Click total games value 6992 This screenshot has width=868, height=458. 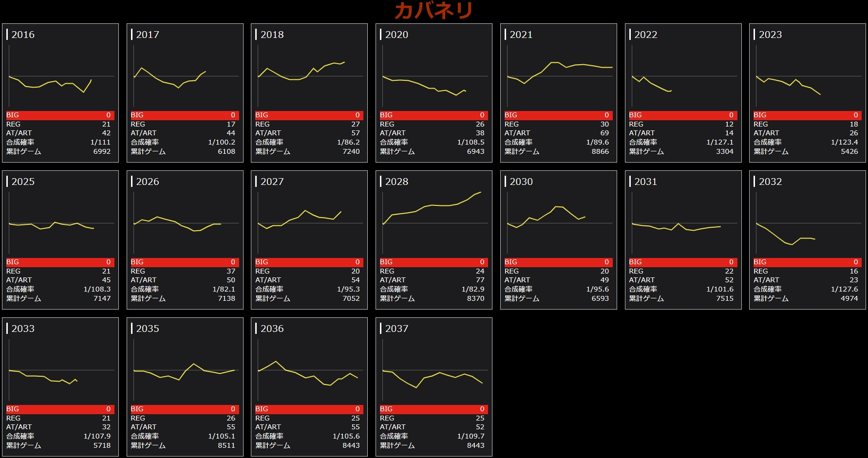(x=102, y=151)
